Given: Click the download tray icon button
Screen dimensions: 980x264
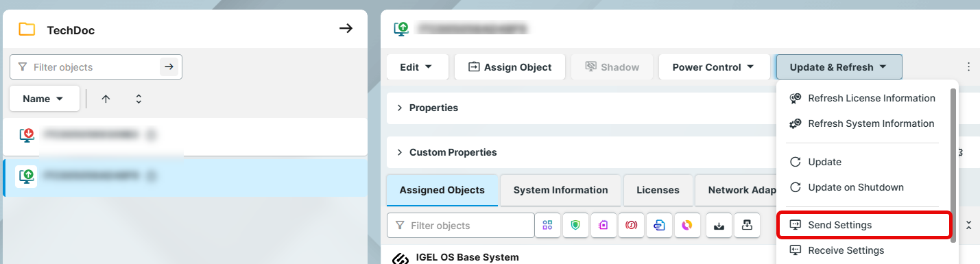Looking at the screenshot, I should point(719,226).
